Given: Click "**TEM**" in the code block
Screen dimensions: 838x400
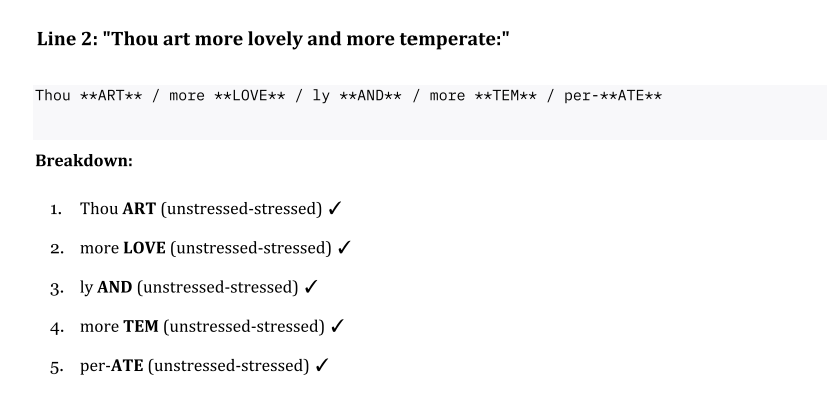Looking at the screenshot, I should click(510, 96).
